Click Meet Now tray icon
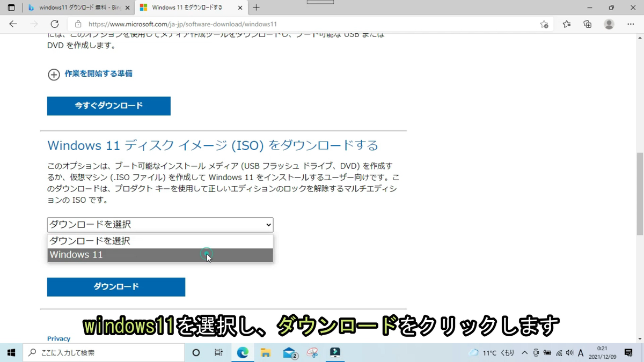The width and height of the screenshot is (644, 362). pyautogui.click(x=536, y=352)
